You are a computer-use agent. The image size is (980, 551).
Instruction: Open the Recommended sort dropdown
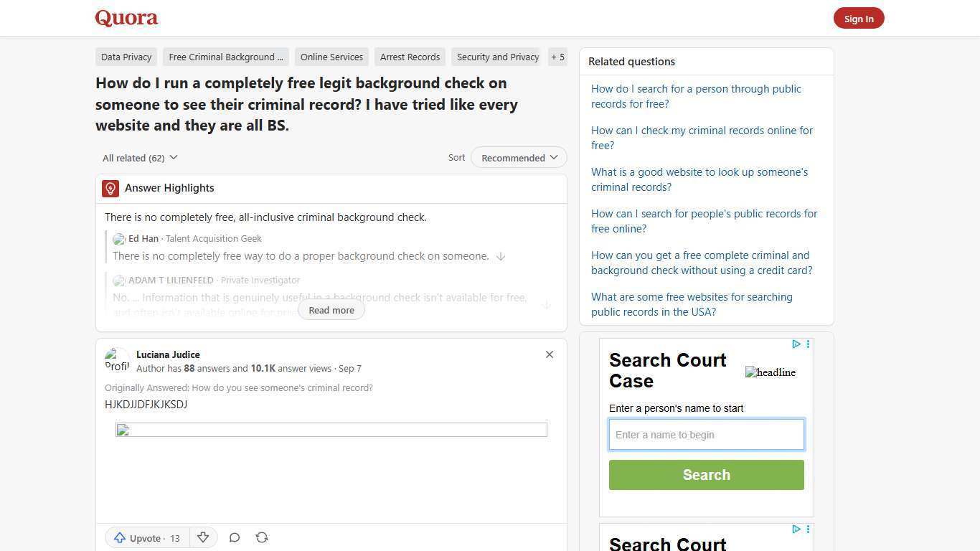(518, 157)
